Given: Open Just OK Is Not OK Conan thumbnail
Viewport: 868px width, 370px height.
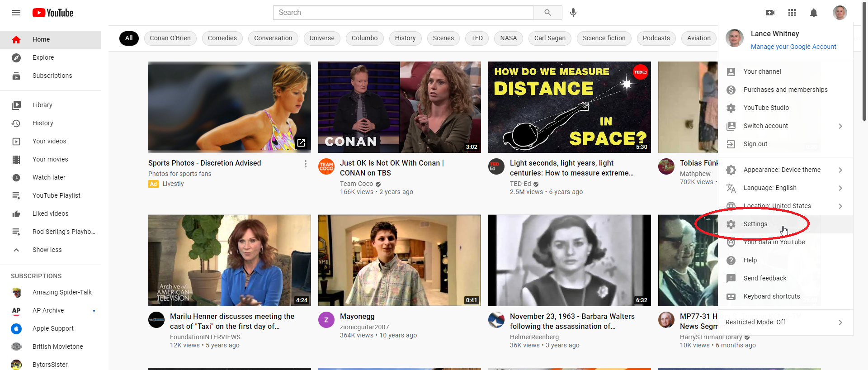Looking at the screenshot, I should tap(400, 107).
